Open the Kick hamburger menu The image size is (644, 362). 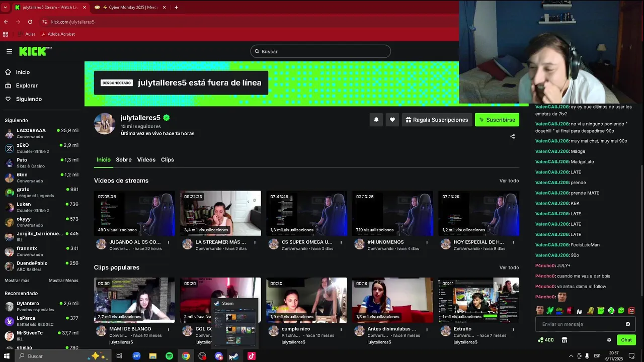click(9, 51)
